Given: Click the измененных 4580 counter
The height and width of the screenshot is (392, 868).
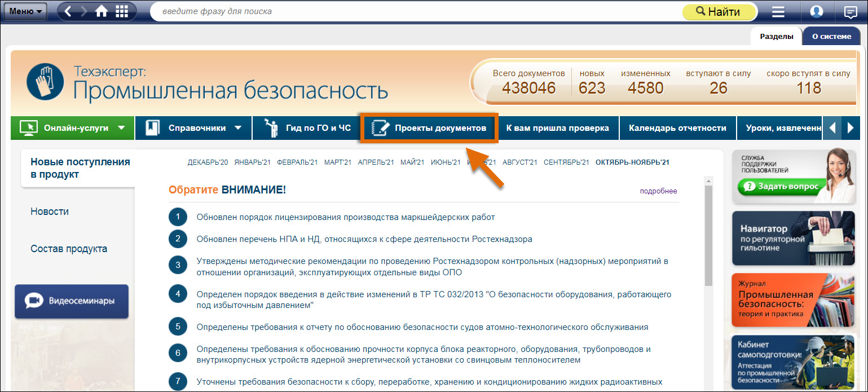Looking at the screenshot, I should click(646, 82).
